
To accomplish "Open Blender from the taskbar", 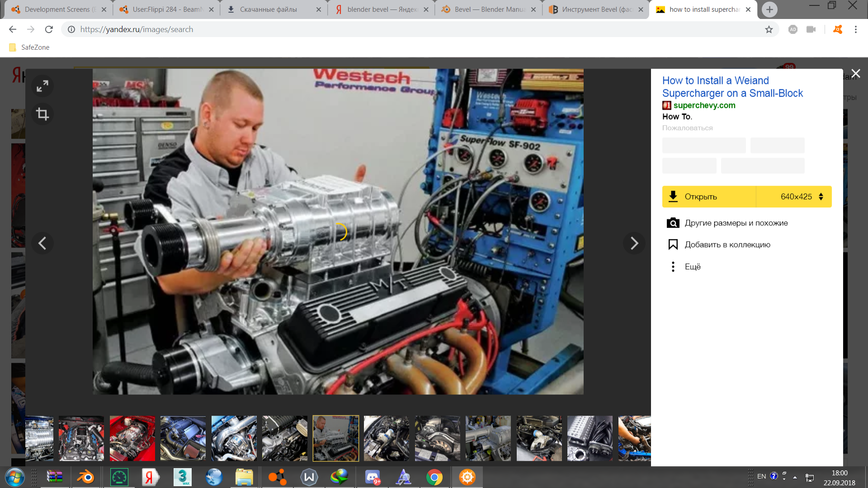I will coord(85,477).
